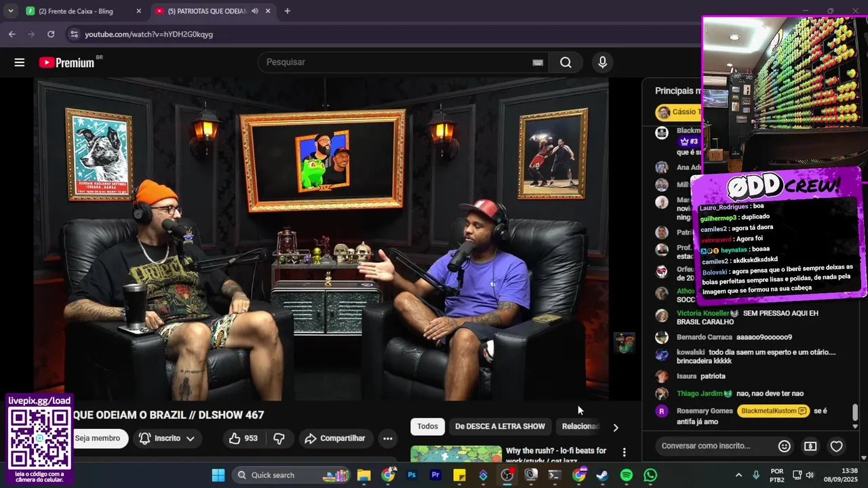Viewport: 868px width, 488px height.
Task: Like the video with 953 likes
Action: [243, 439]
